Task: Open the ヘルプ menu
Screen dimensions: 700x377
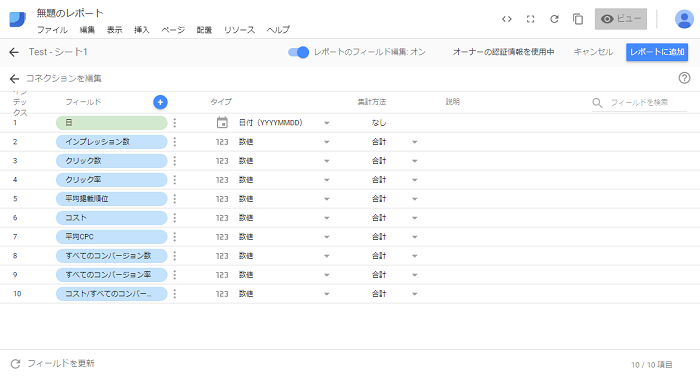Action: point(278,30)
